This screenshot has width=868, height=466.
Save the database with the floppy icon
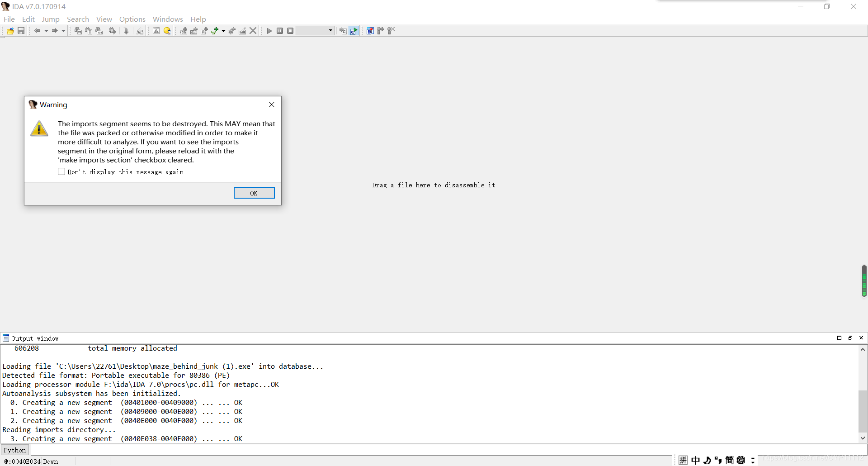[21, 31]
